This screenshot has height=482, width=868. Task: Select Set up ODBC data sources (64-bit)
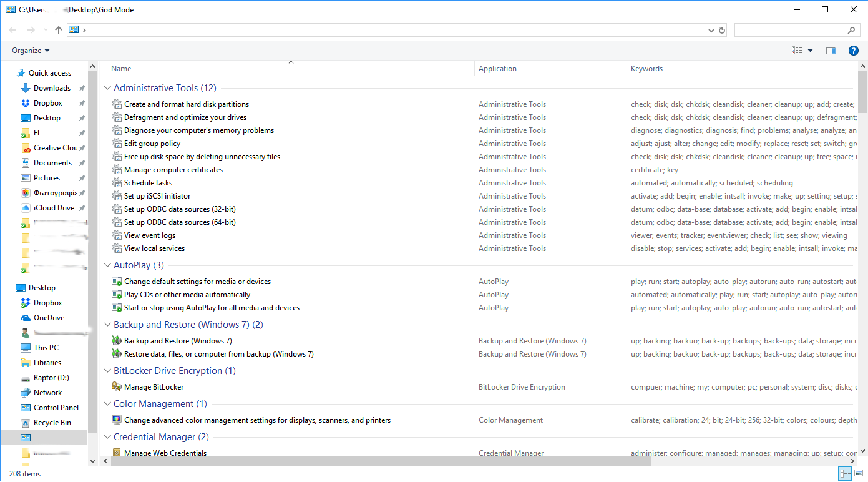tap(180, 222)
